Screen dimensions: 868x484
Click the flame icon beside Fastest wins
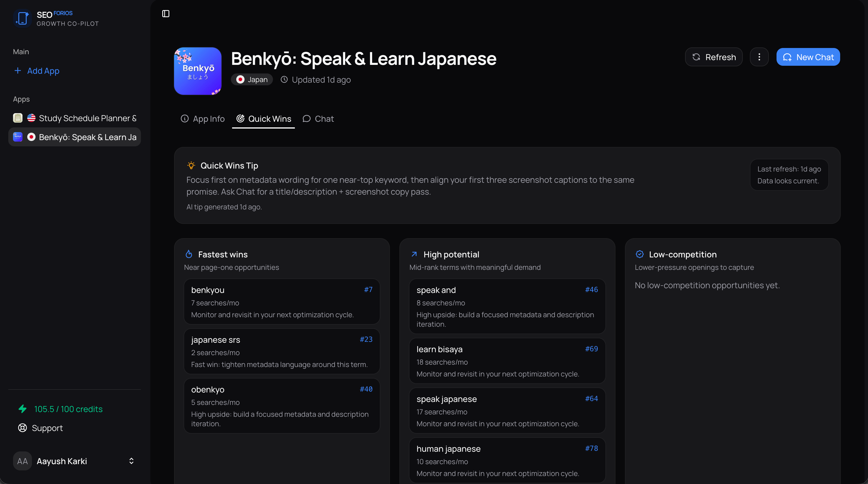point(189,254)
